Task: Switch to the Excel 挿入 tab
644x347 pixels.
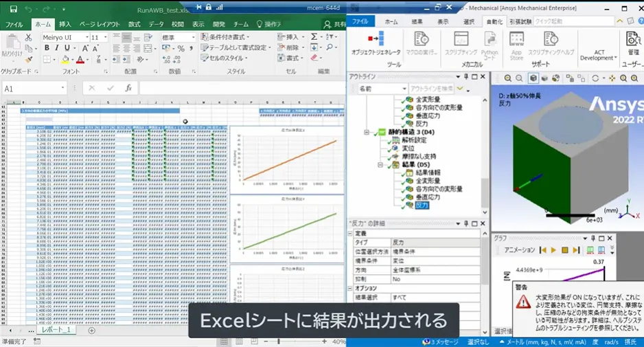Action: [x=65, y=24]
